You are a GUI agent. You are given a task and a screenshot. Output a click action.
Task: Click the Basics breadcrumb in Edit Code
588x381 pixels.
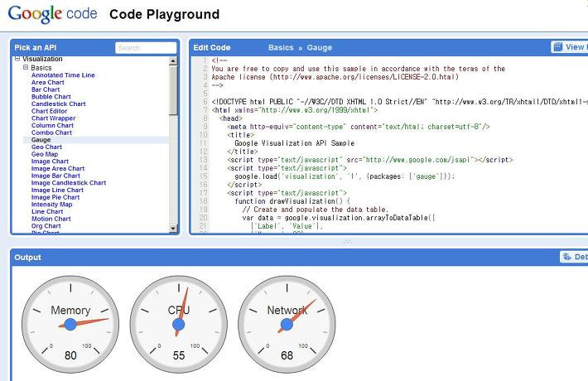coord(281,48)
